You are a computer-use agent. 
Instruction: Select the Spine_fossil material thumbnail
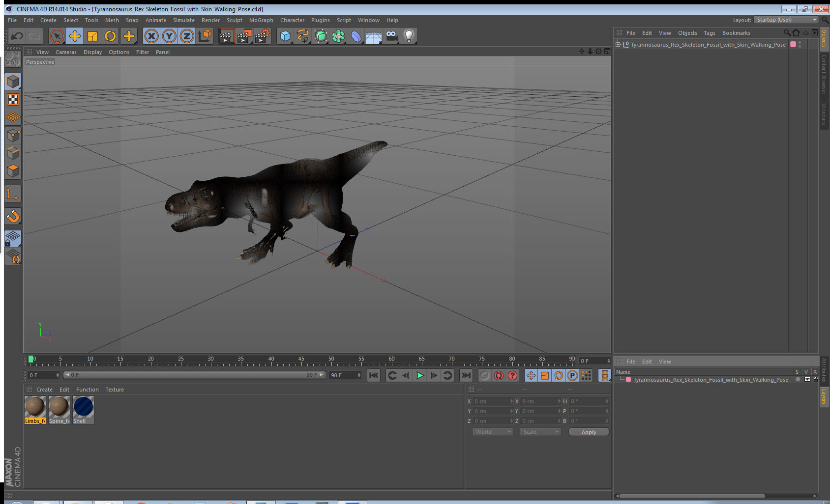pyautogui.click(x=59, y=410)
